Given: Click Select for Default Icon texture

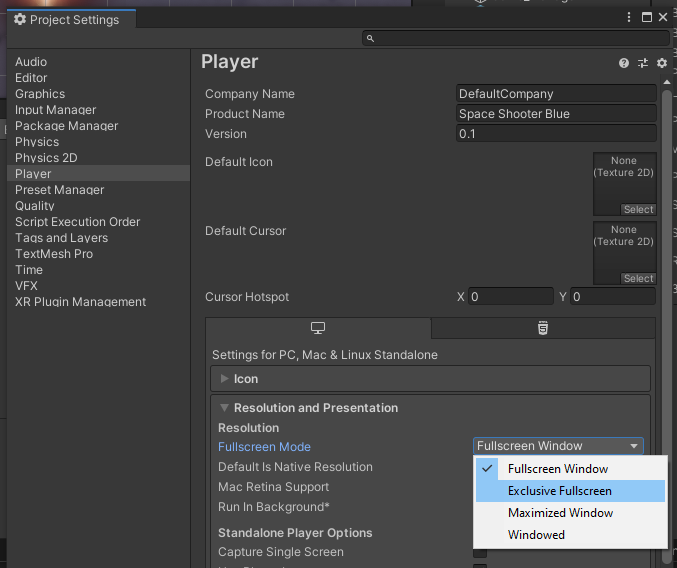Looking at the screenshot, I should (x=638, y=209).
